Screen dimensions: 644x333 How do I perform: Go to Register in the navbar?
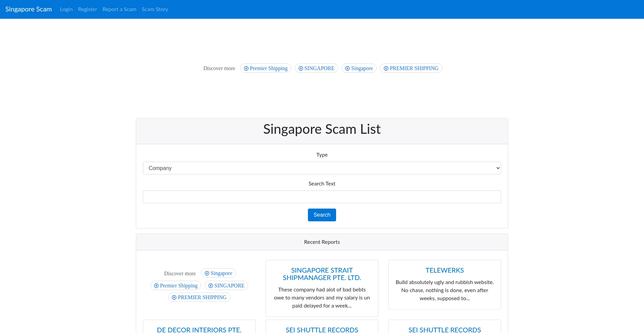tap(88, 9)
